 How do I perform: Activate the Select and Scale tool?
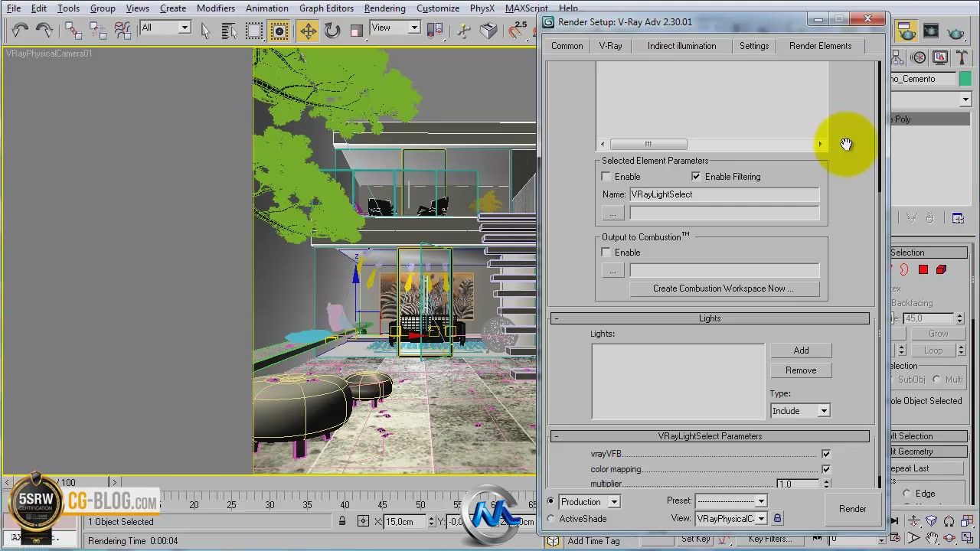(357, 31)
